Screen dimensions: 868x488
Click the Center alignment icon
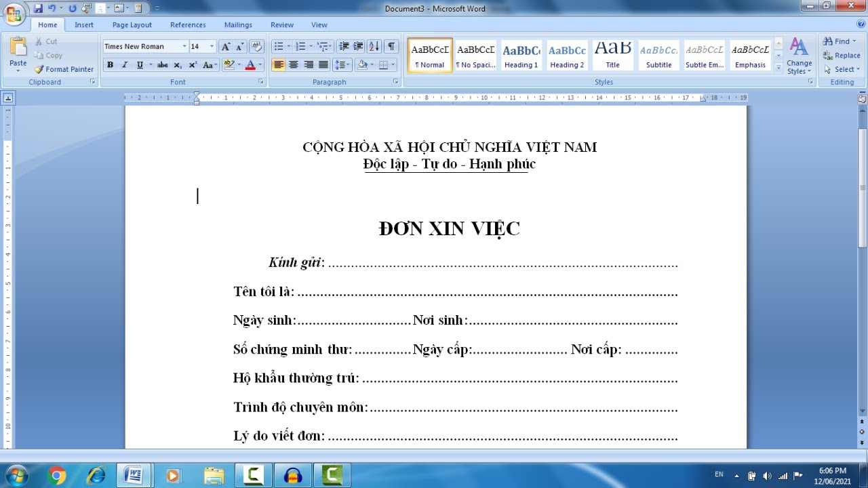click(x=294, y=65)
